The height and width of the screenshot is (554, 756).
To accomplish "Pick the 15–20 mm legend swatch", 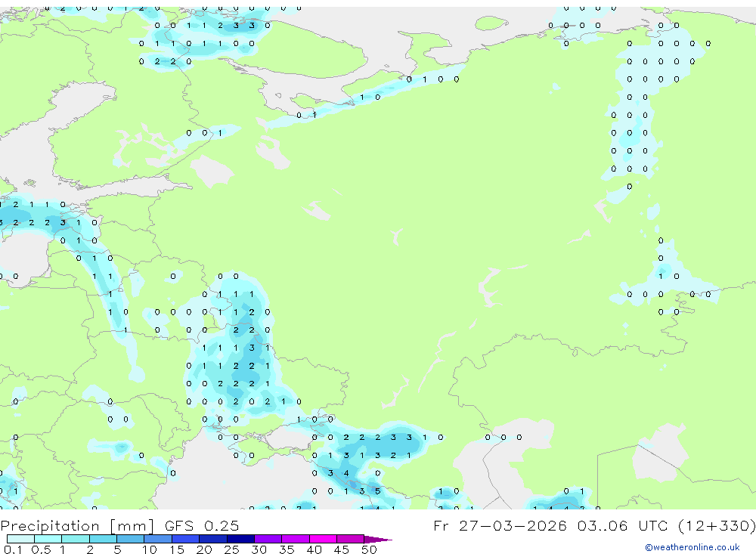I will 186,539.
